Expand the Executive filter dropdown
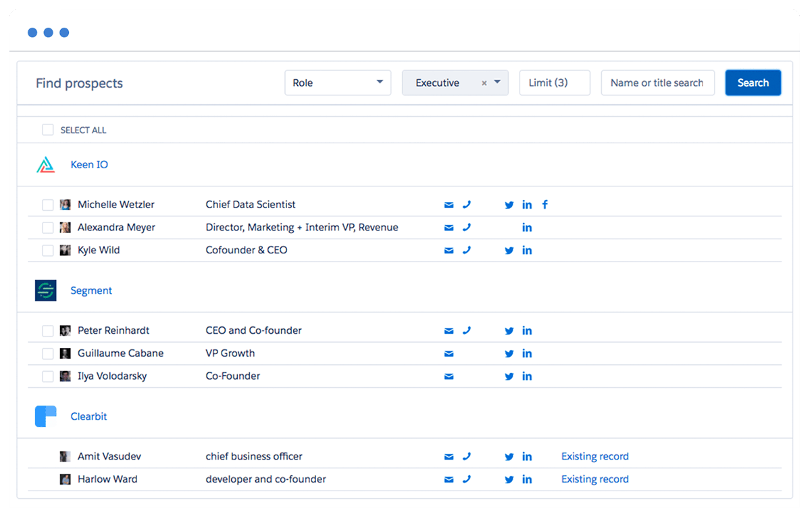 pos(497,82)
